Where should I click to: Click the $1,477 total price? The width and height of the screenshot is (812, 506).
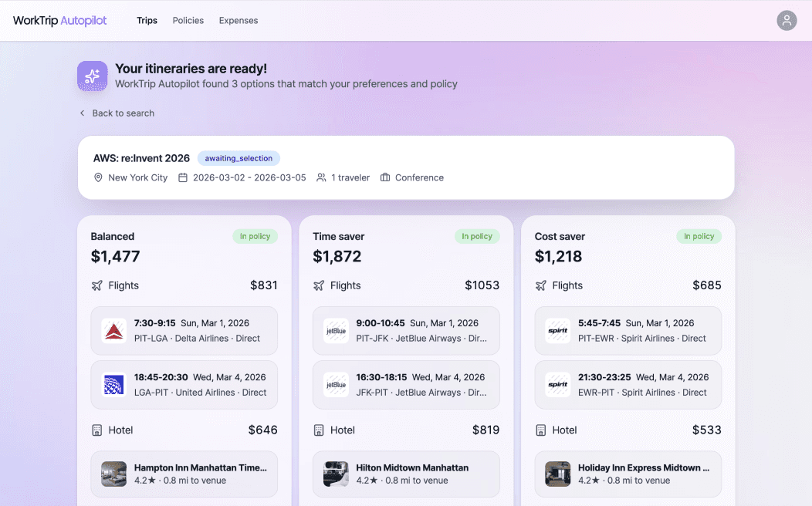pos(116,257)
